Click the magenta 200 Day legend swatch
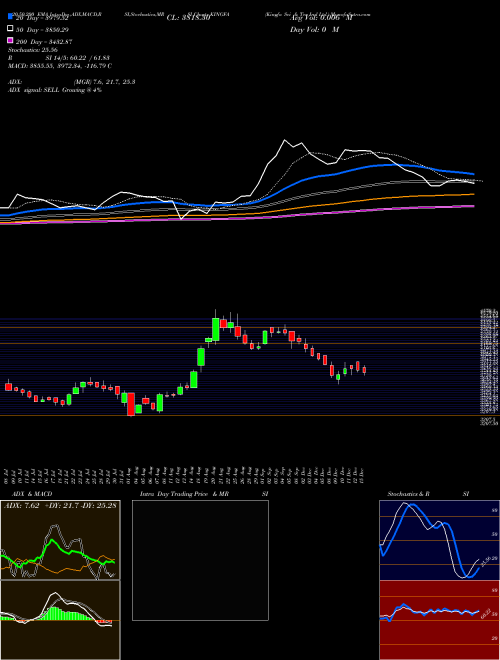 click(11, 40)
